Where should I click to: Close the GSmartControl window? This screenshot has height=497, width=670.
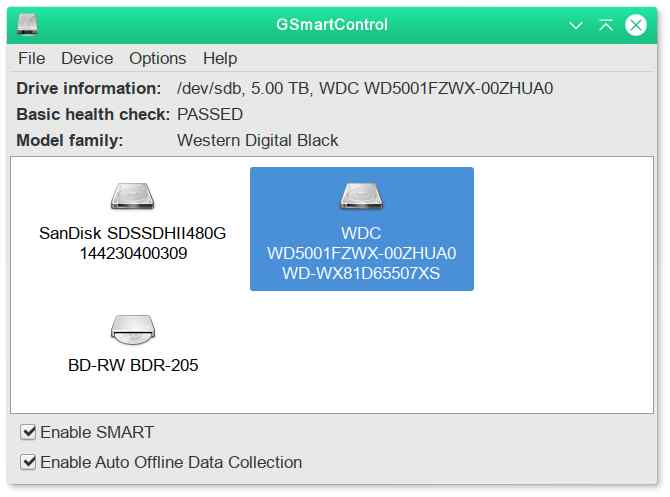pos(636,25)
